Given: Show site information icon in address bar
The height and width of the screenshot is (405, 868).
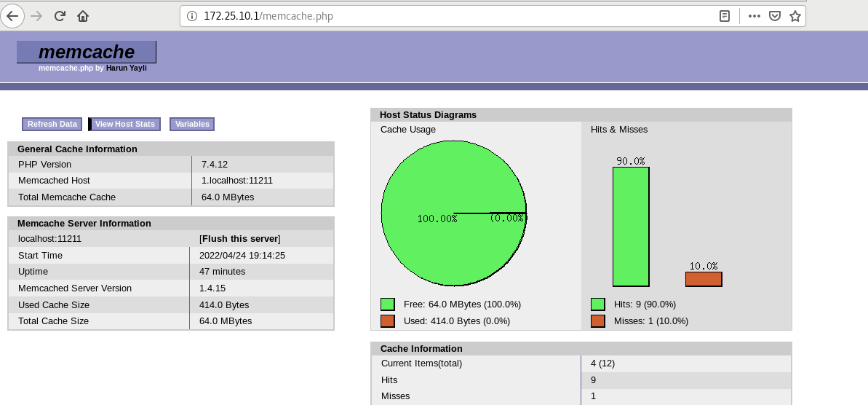Looking at the screenshot, I should 192,16.
